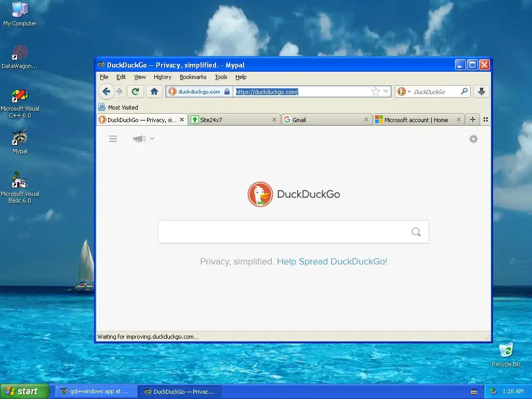Open a new tab with plus button
Image resolution: width=532 pixels, height=399 pixels.
click(x=473, y=119)
